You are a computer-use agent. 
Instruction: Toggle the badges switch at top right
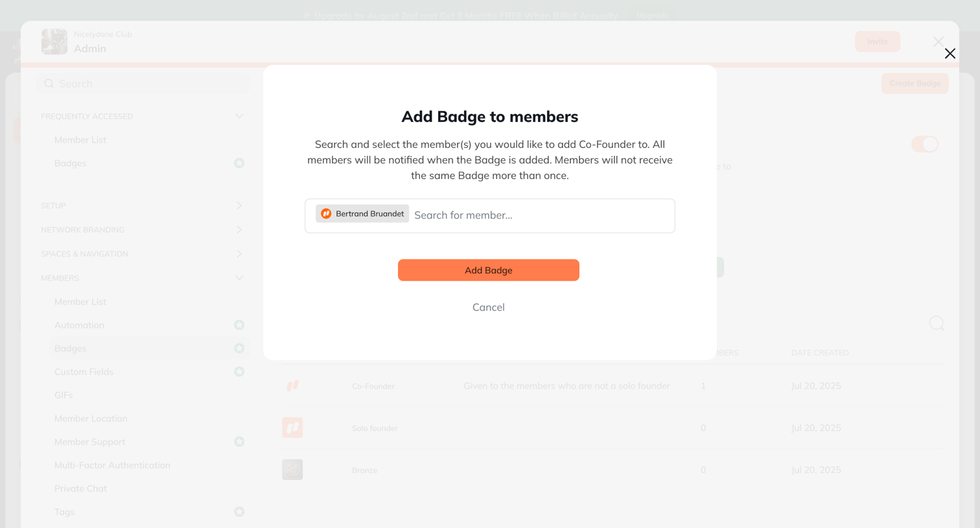tap(925, 144)
